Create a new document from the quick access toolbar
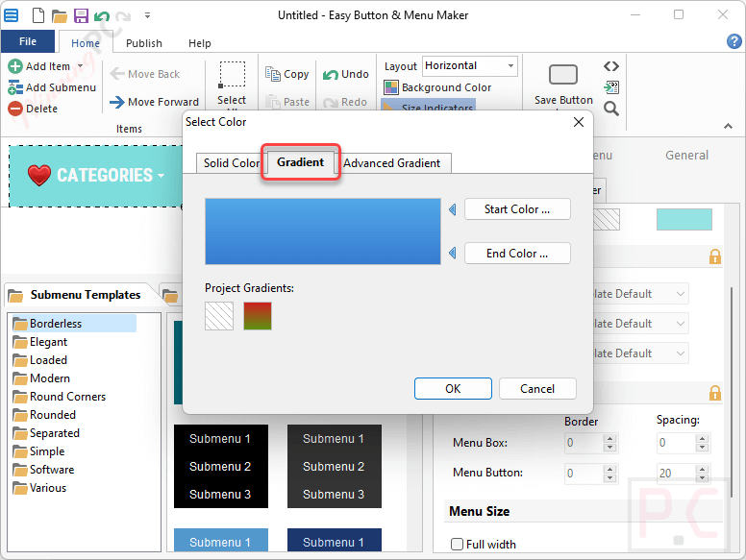The width and height of the screenshot is (746, 560). point(38,15)
